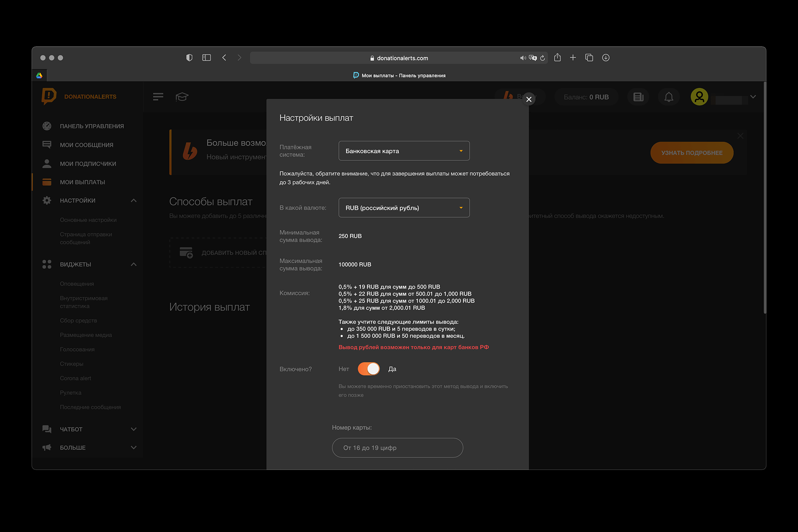Open 'Размещение медиа' widget link
The image size is (798, 532).
[x=86, y=335]
